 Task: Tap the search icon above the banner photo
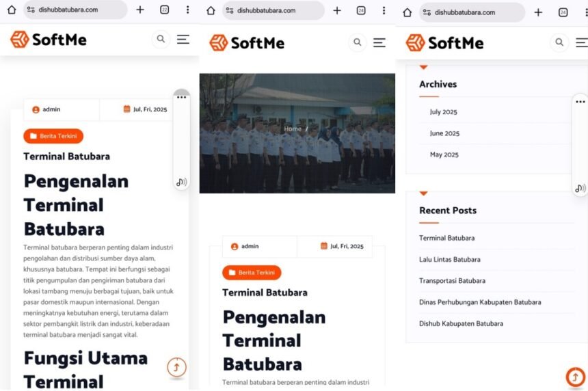358,42
